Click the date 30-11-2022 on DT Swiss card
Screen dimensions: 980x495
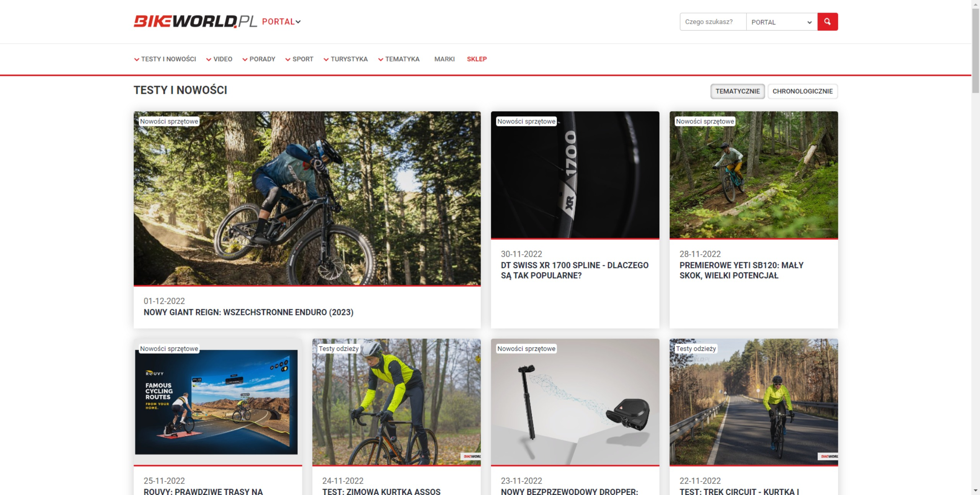pyautogui.click(x=521, y=254)
